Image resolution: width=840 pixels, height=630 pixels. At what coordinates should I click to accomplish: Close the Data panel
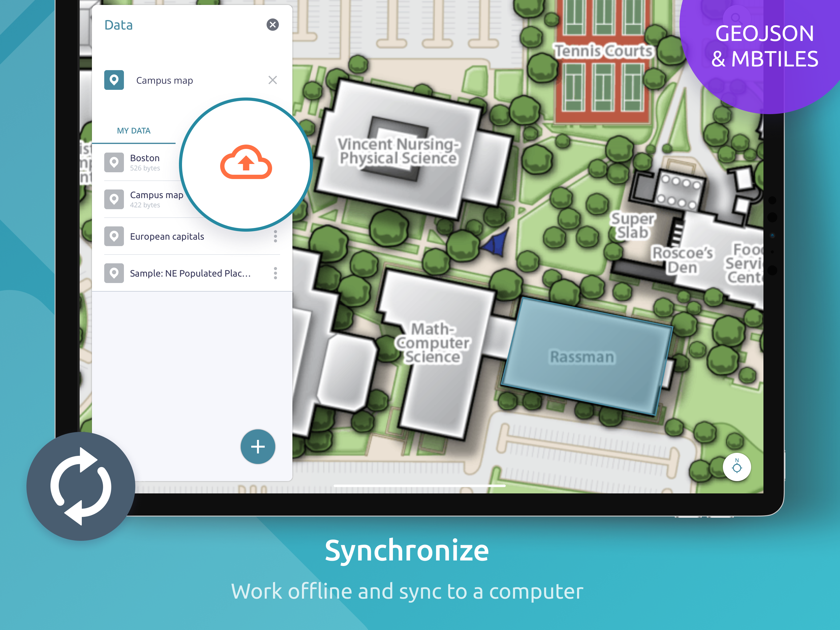(272, 25)
